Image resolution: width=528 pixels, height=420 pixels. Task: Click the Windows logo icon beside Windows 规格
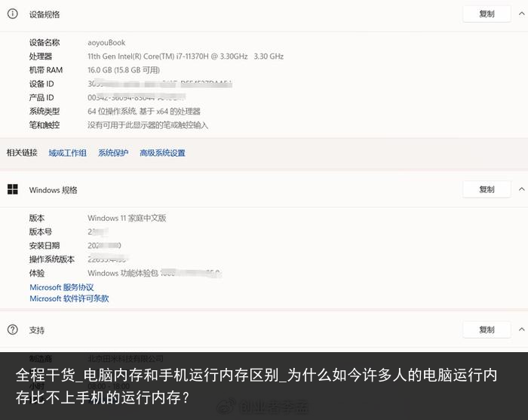13,189
